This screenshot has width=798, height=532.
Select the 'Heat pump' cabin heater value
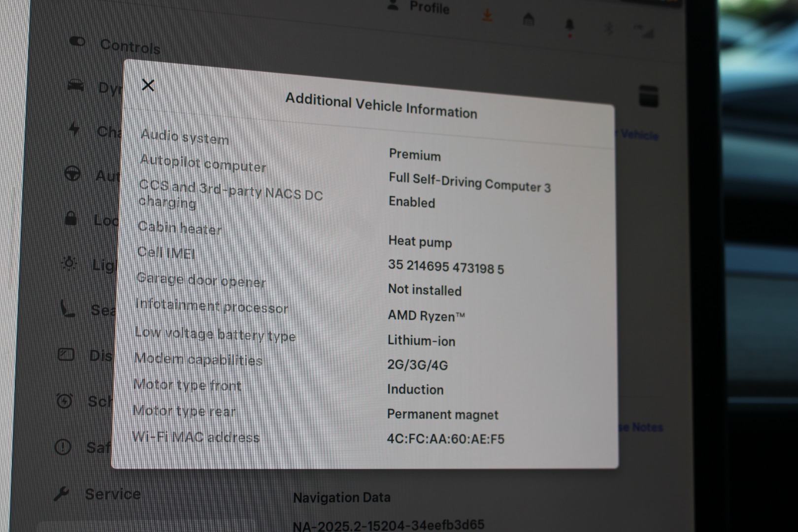point(420,241)
